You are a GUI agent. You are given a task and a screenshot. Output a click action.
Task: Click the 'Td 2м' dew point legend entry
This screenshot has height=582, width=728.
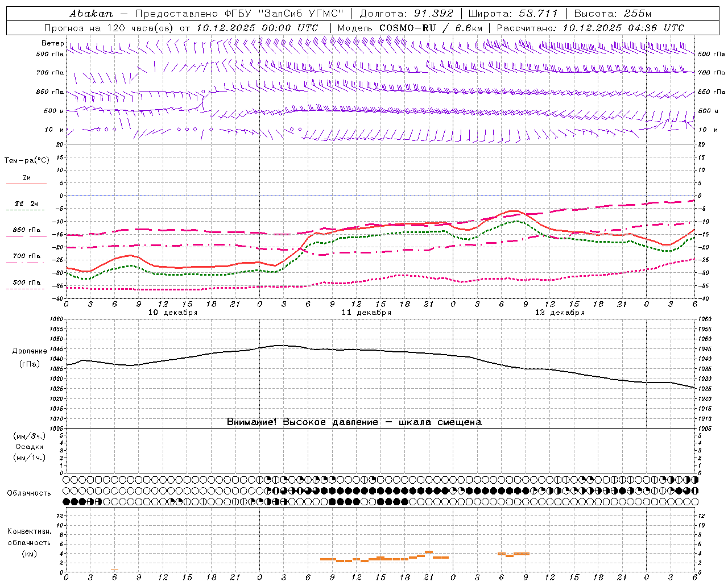[27, 203]
